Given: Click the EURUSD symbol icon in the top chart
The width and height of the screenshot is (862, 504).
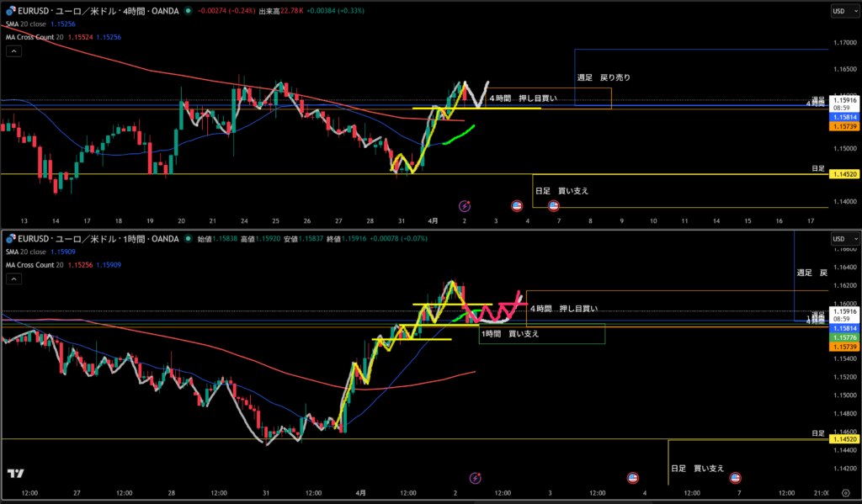Looking at the screenshot, I should click(x=10, y=11).
